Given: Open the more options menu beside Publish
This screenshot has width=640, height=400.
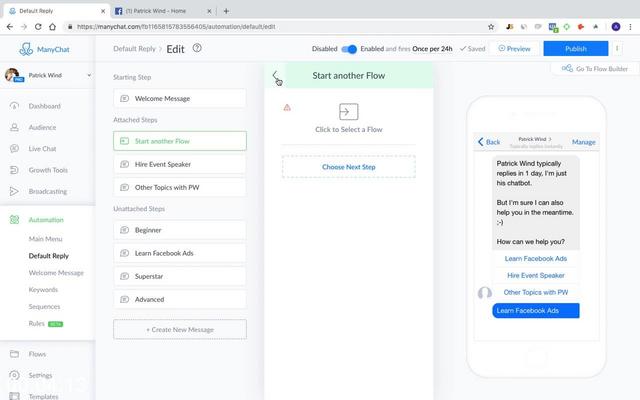Looking at the screenshot, I should click(x=617, y=49).
